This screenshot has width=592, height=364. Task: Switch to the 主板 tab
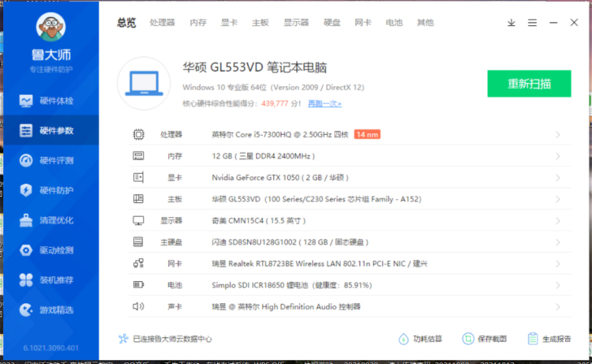(260, 23)
